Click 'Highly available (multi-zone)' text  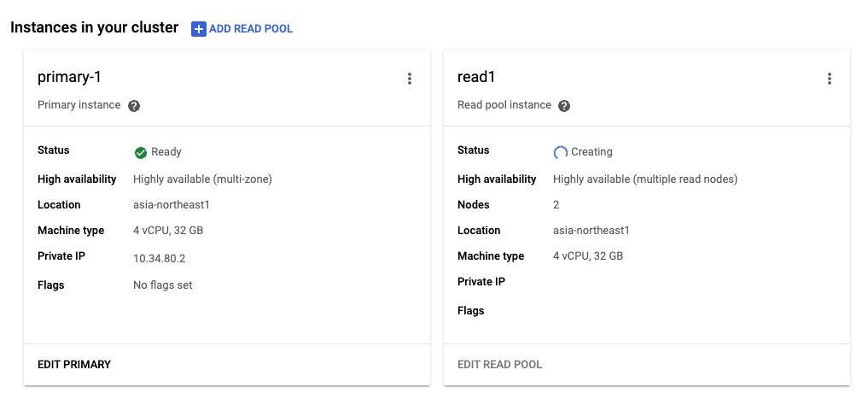tap(202, 179)
